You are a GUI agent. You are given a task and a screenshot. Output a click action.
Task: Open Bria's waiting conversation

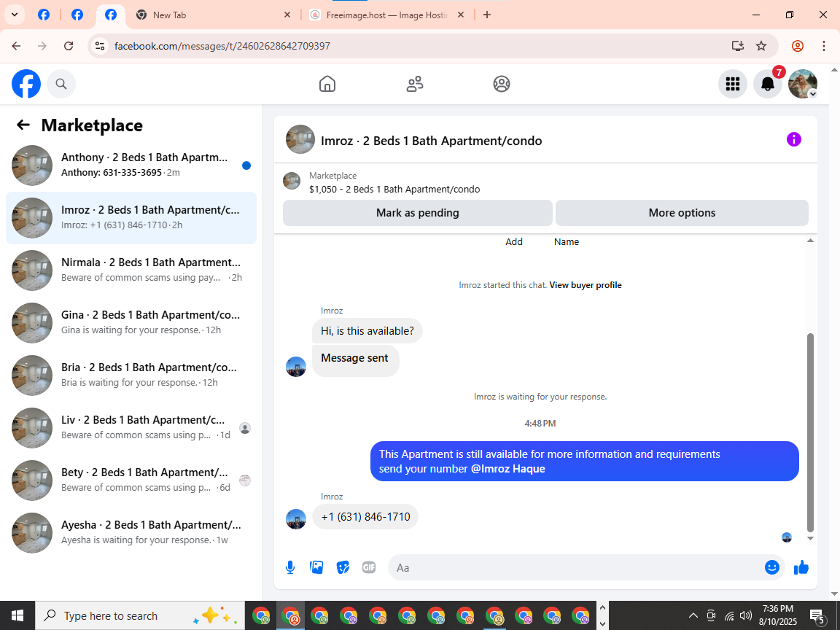[131, 376]
